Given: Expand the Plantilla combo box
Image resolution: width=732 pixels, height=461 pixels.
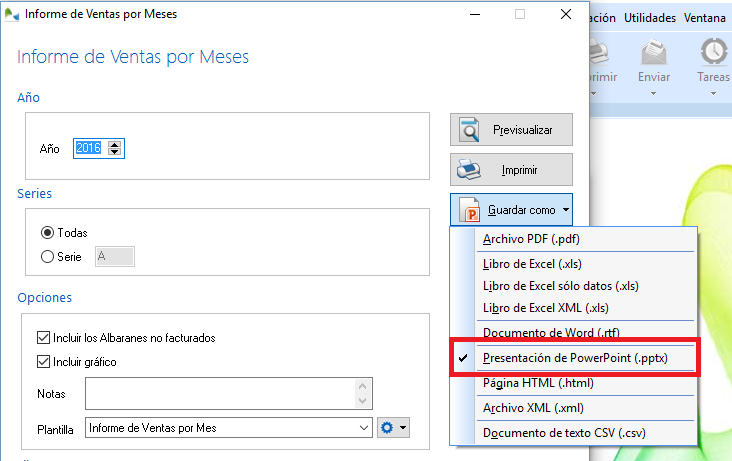Looking at the screenshot, I should (x=364, y=427).
